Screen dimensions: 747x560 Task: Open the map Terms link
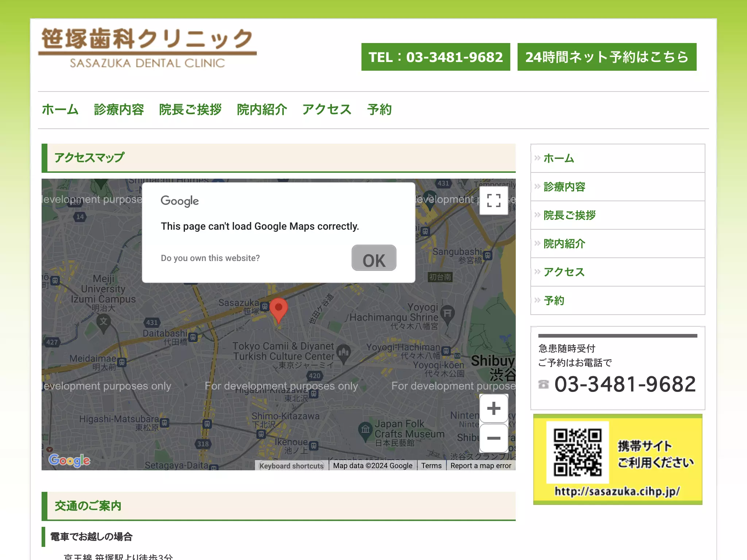(431, 466)
